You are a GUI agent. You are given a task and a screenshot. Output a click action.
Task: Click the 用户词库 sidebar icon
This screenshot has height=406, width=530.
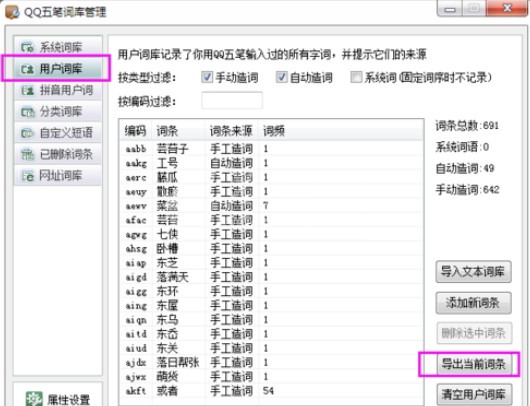[27, 69]
